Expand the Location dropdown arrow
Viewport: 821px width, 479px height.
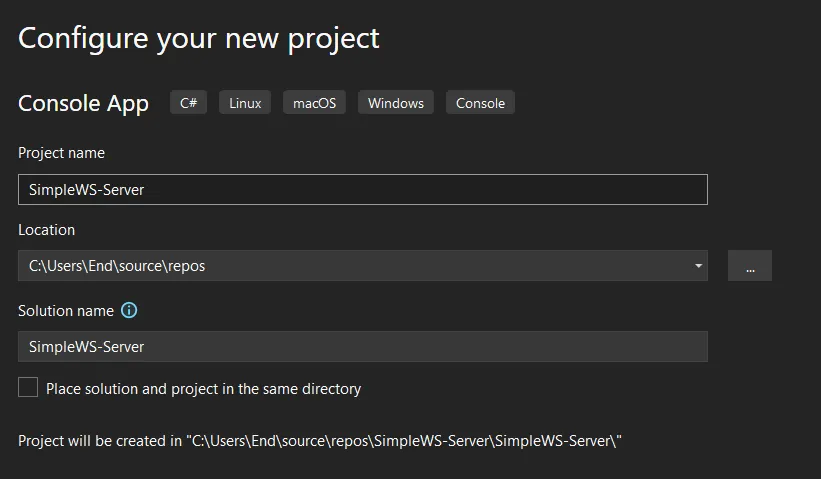[x=697, y=266]
